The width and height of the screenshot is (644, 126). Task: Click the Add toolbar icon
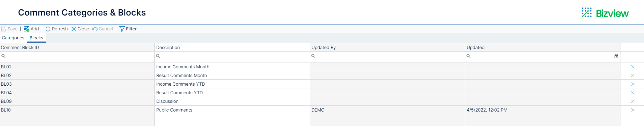point(27,29)
